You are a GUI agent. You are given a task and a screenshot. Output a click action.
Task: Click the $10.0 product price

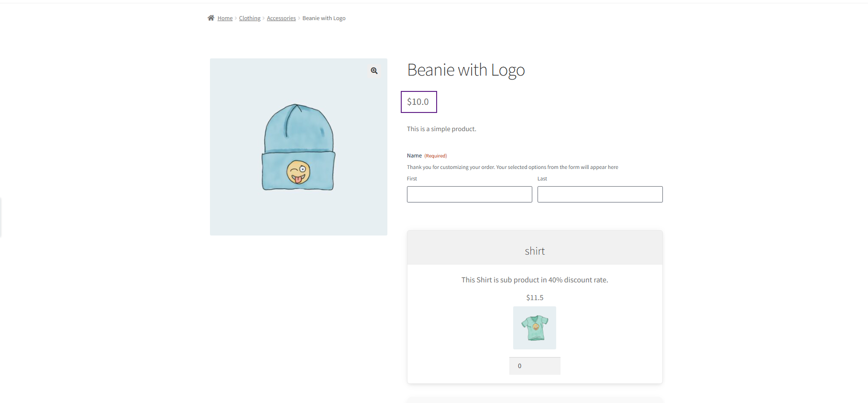[x=418, y=102]
